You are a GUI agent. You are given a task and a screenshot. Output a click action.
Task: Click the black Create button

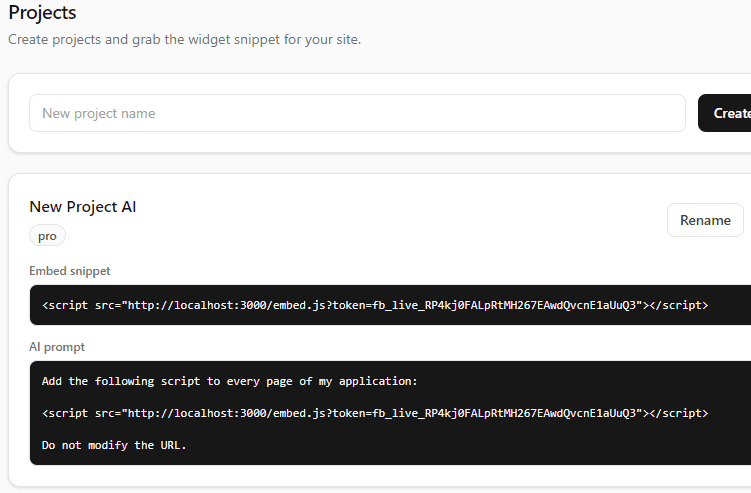click(x=725, y=113)
